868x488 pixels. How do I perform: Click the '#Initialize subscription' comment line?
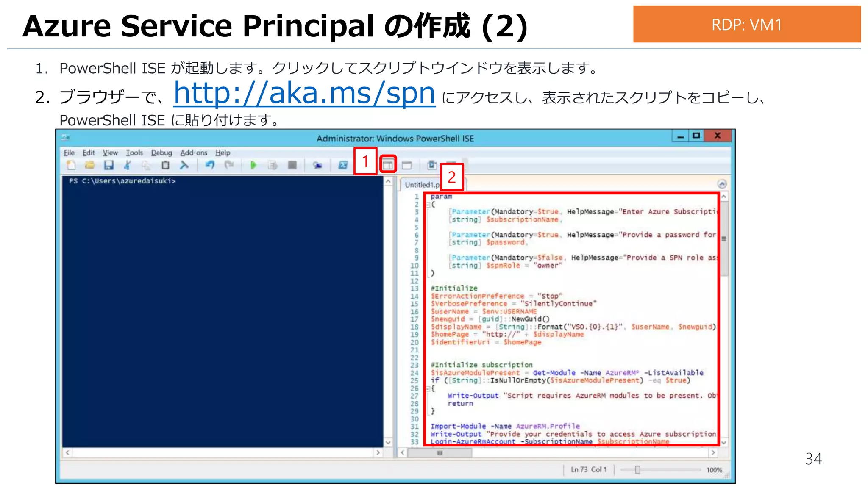click(481, 365)
